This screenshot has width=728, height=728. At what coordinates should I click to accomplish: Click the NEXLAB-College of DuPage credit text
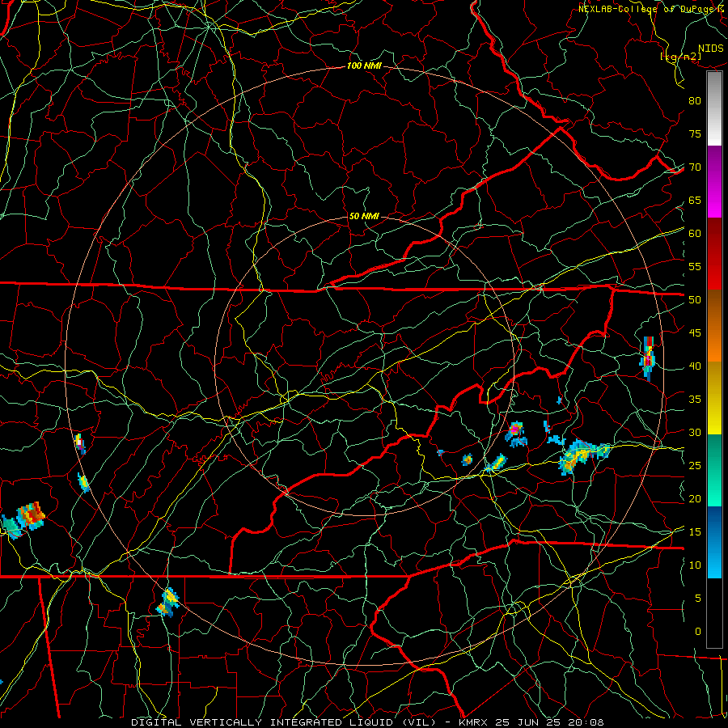[650, 9]
